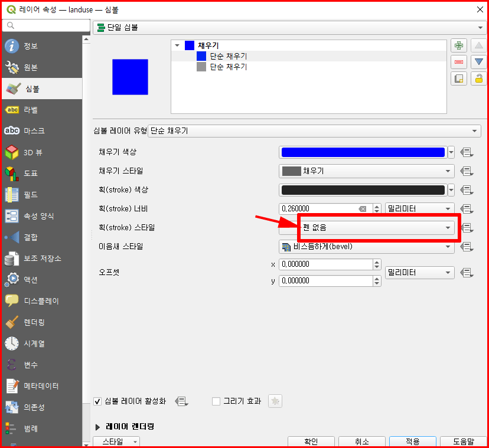Open draw effects customize star button
This screenshot has width=489, height=448.
coord(275,401)
